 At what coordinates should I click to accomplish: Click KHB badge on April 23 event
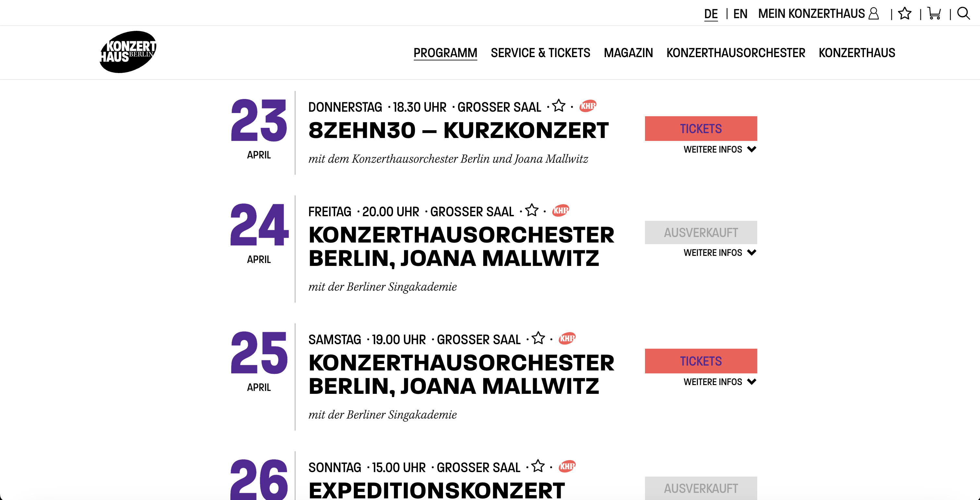click(588, 106)
